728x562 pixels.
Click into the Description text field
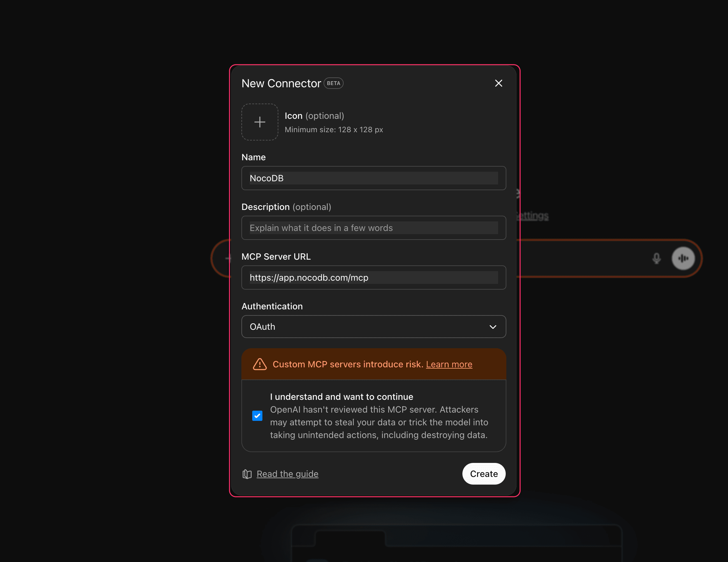click(373, 228)
